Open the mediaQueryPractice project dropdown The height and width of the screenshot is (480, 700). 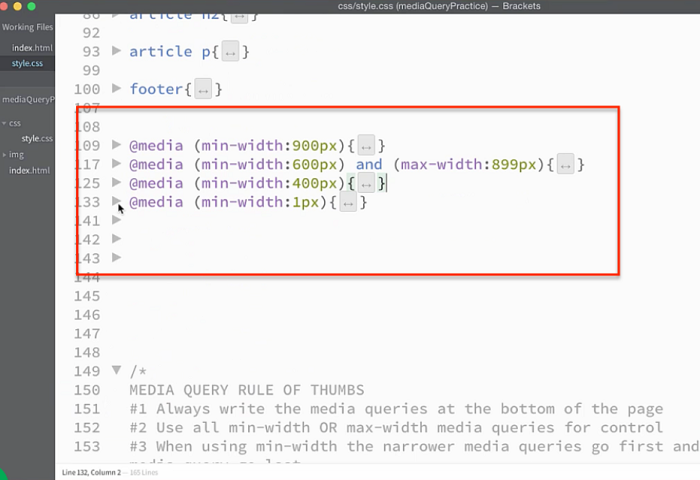28,99
